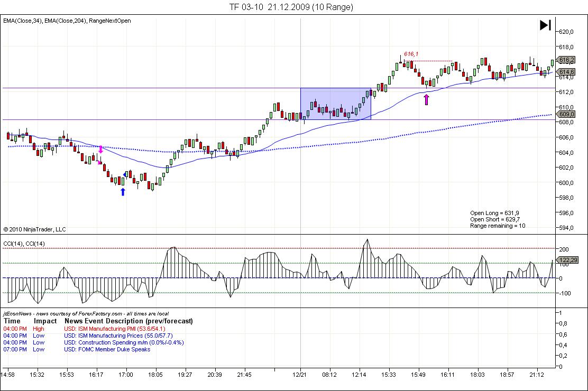Click the 17:00 time axis label

[x=126, y=375]
